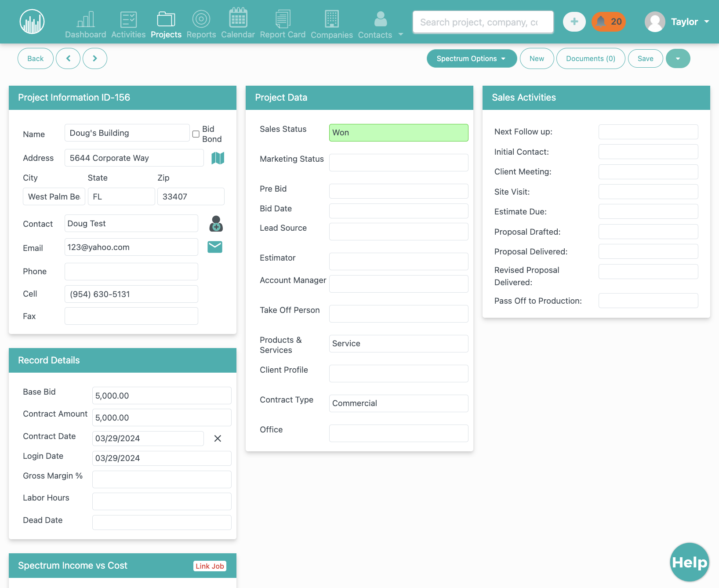Image resolution: width=719 pixels, height=588 pixels.
Task: Open the Contacts section
Action: [375, 25]
